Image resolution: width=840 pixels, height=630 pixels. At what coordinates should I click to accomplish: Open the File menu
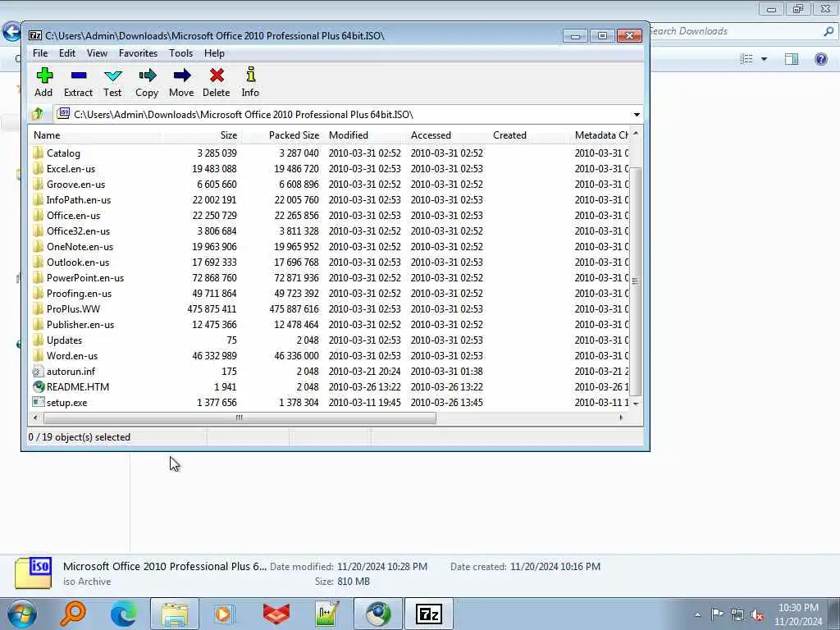coord(40,53)
